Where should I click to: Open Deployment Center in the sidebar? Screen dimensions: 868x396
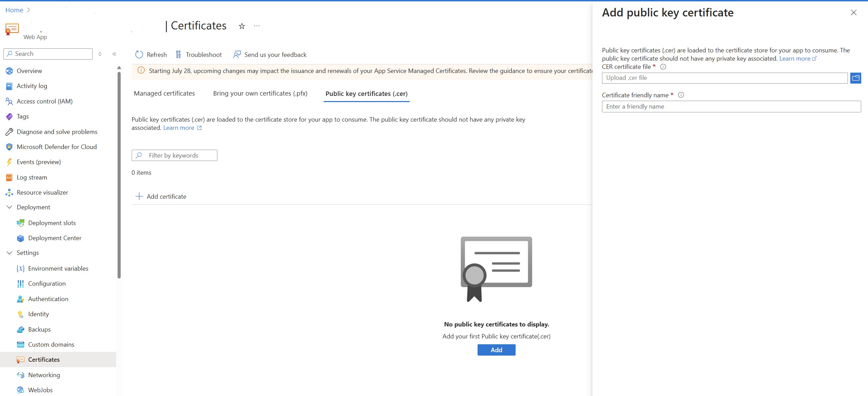coord(55,238)
